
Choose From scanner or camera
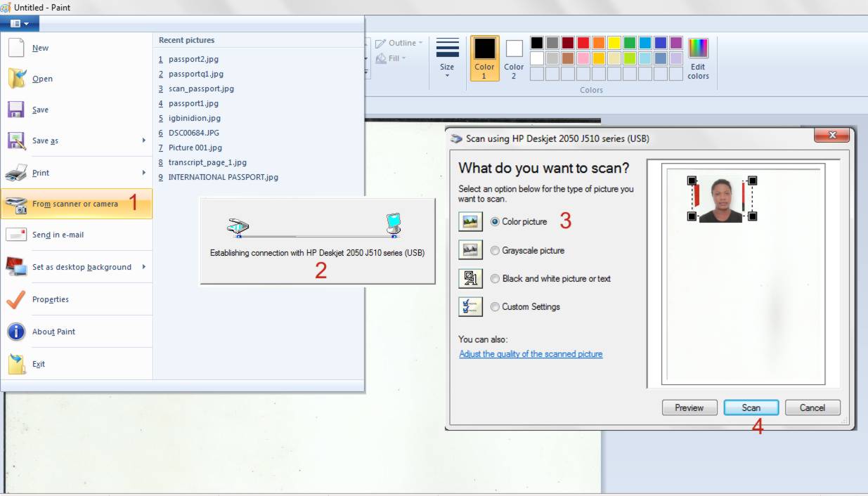[x=77, y=204]
